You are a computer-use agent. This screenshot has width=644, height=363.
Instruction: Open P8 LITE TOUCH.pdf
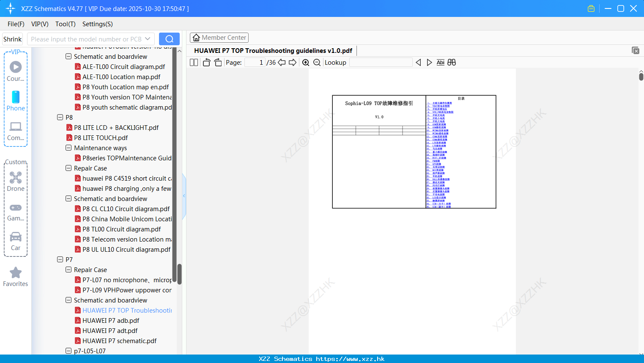point(101,137)
